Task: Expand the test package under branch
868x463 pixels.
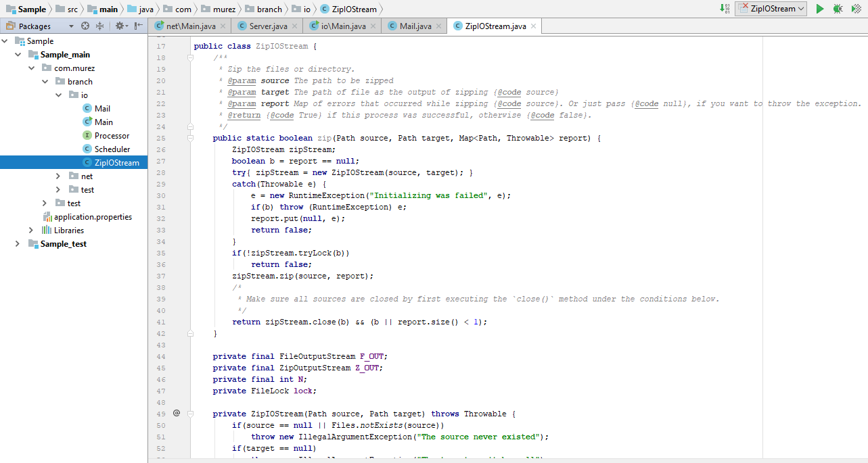Action: point(58,190)
